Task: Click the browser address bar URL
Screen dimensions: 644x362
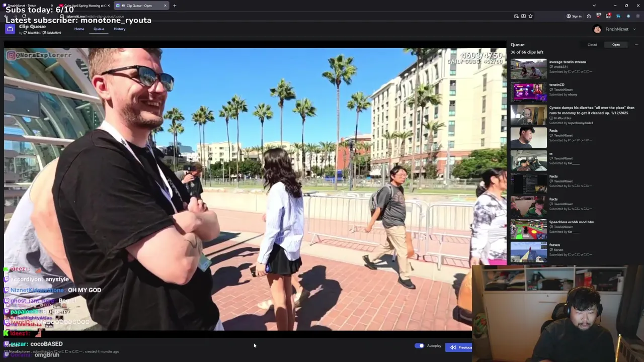Action: (x=95, y=16)
